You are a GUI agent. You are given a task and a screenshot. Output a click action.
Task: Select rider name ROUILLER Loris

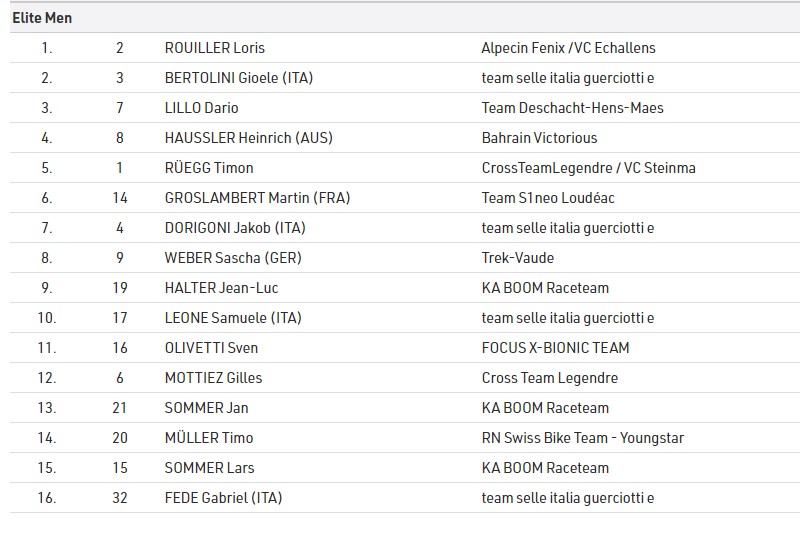click(x=215, y=48)
